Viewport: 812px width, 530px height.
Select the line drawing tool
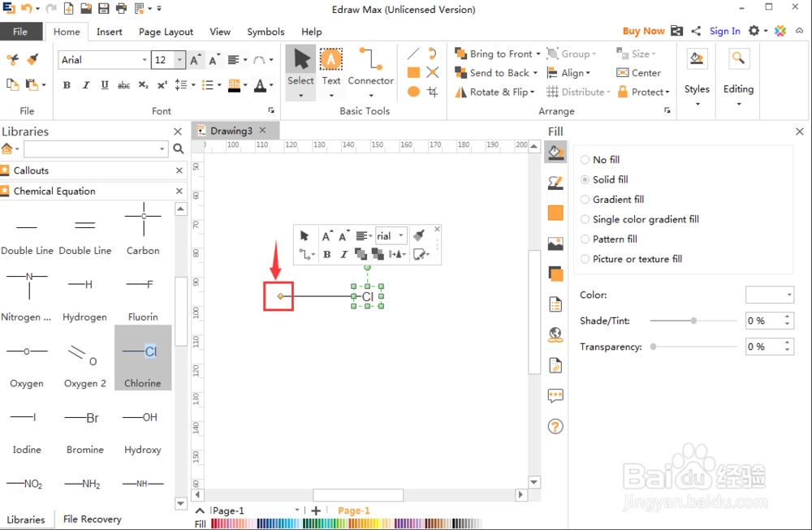pyautogui.click(x=413, y=54)
